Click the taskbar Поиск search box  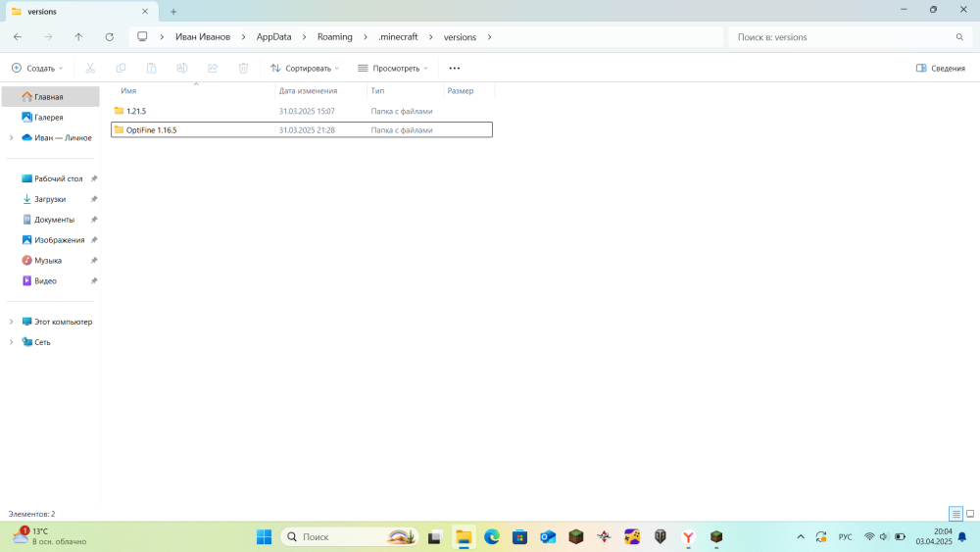(350, 536)
